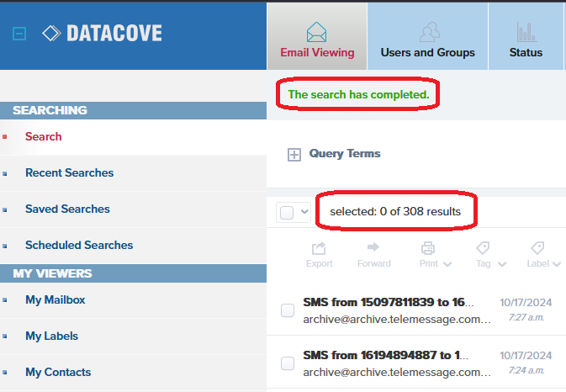Screen dimensions: 566x392
Task: Check the SMS from 15097811839 message
Action: (288, 310)
